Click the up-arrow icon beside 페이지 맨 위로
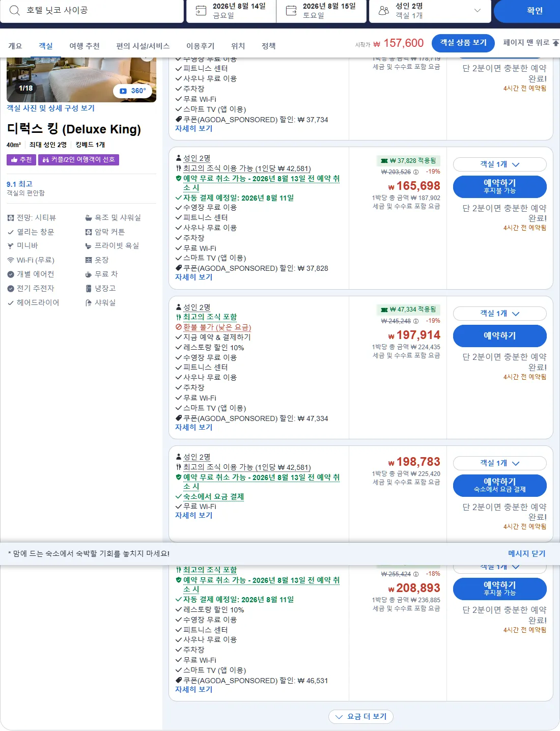Image resolution: width=560 pixels, height=731 pixels. click(555, 43)
